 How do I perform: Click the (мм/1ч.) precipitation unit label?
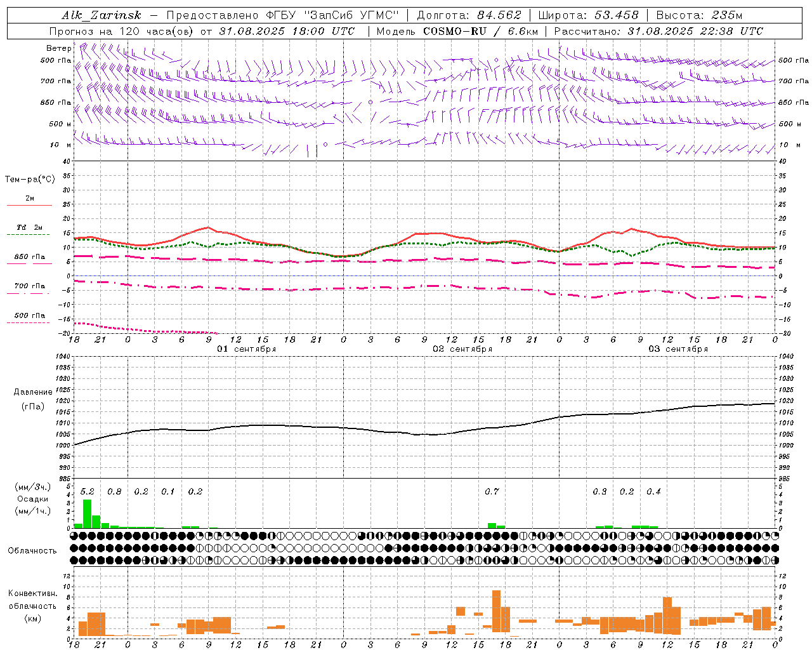click(x=33, y=511)
